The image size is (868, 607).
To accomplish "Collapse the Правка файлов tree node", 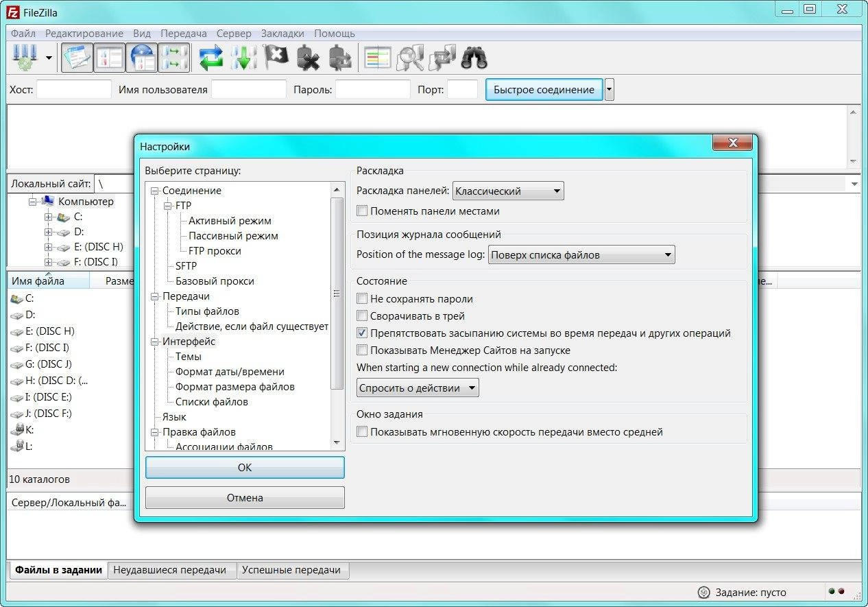I will (x=155, y=432).
